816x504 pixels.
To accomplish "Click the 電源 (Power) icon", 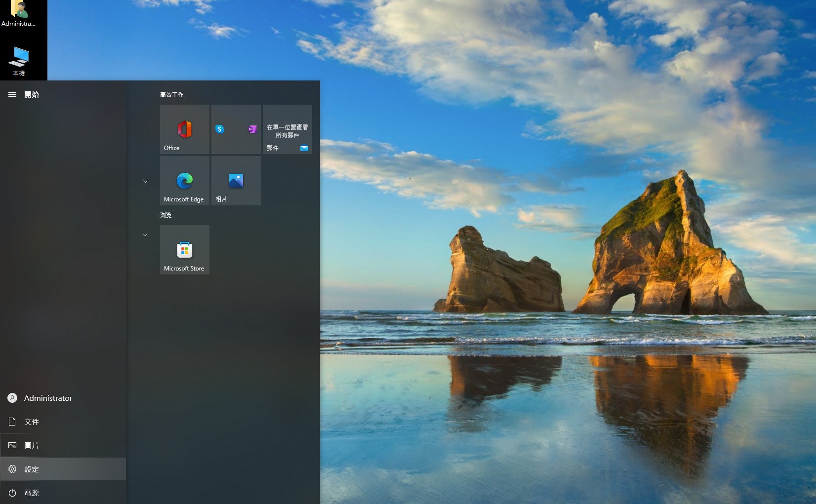I will 12,493.
